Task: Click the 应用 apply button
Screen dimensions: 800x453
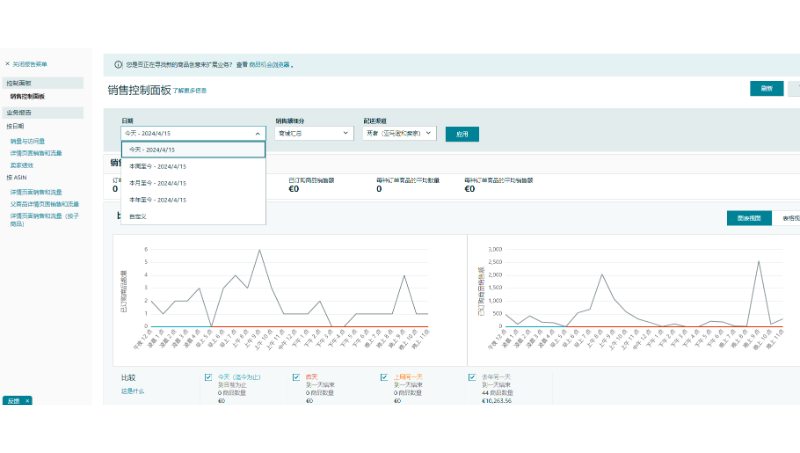Action: tap(462, 134)
